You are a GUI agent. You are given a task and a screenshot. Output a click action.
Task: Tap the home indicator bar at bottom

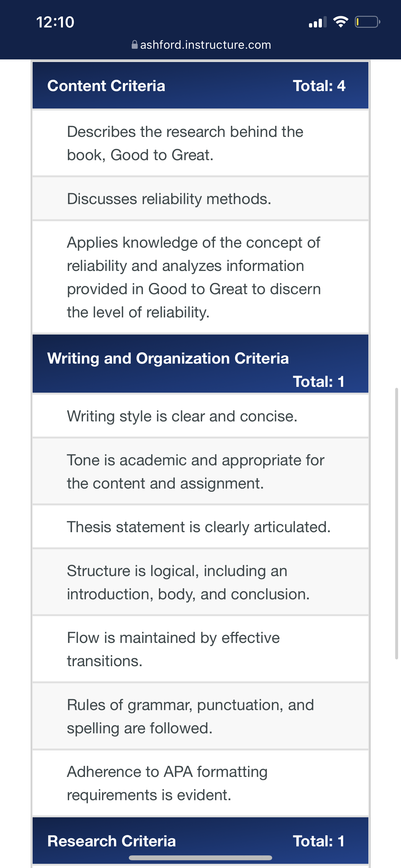point(200,858)
